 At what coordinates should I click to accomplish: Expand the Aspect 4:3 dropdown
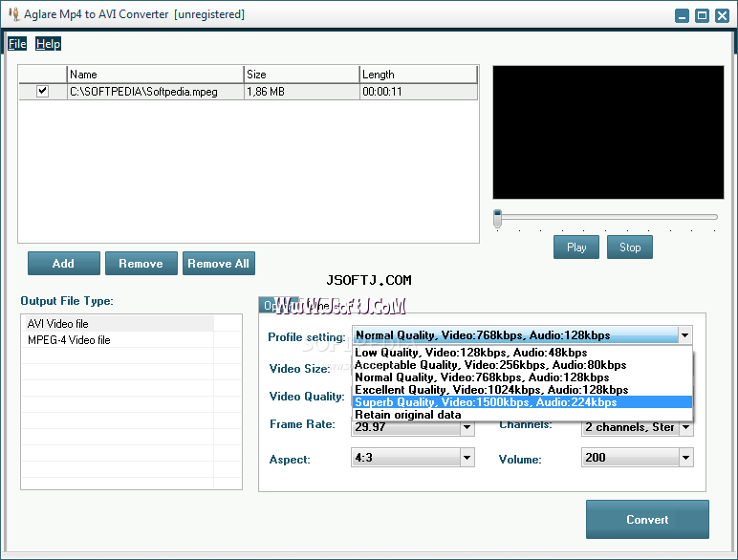pos(467,459)
